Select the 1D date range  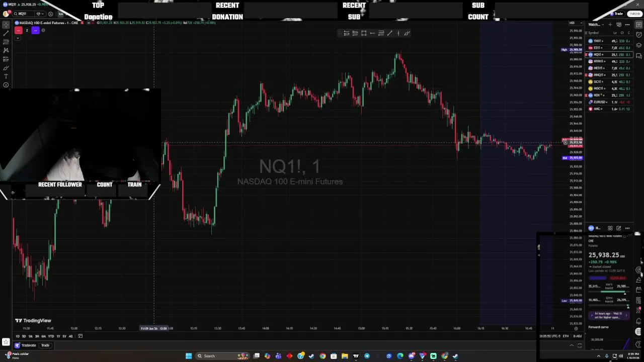click(x=18, y=336)
